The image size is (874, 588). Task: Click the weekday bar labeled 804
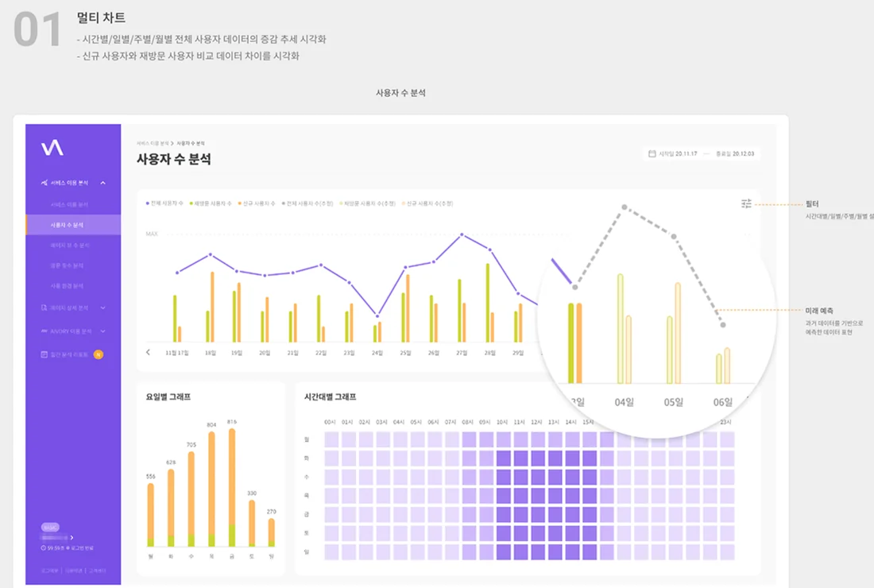211,489
